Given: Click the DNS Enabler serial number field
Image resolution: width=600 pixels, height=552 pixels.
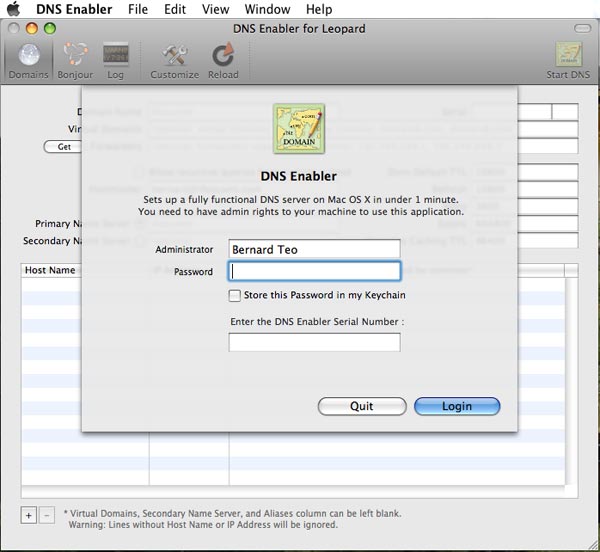Looking at the screenshot, I should (314, 342).
